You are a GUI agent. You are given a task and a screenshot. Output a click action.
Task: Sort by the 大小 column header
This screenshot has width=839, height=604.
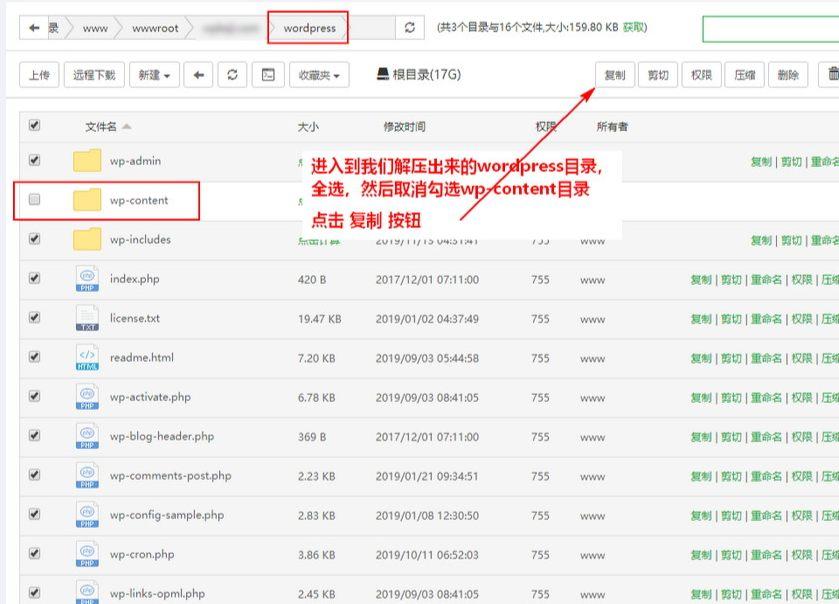point(308,127)
